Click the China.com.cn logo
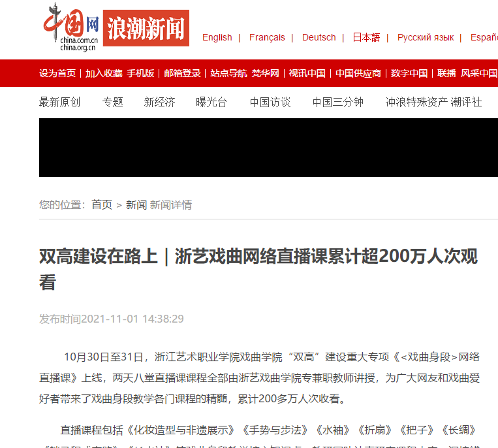This screenshot has height=448, width=498. pos(71,27)
